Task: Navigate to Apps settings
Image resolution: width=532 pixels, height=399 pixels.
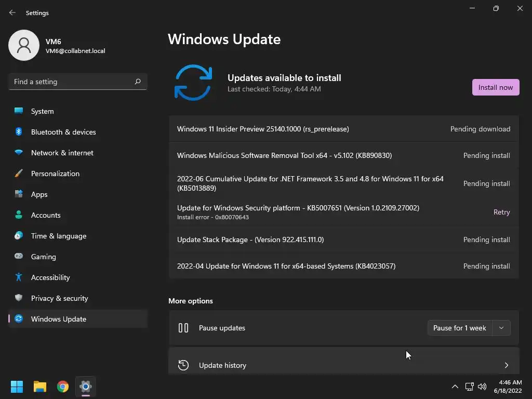Action: (78, 194)
